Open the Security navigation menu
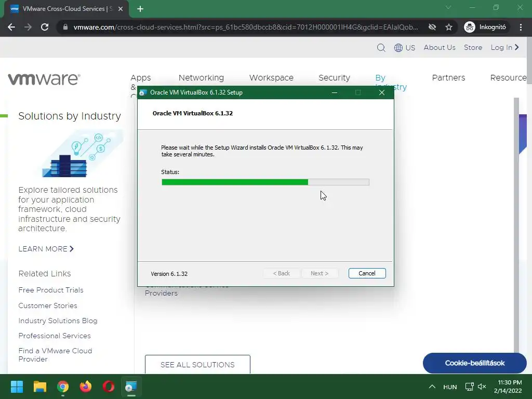532x399 pixels. click(x=334, y=78)
